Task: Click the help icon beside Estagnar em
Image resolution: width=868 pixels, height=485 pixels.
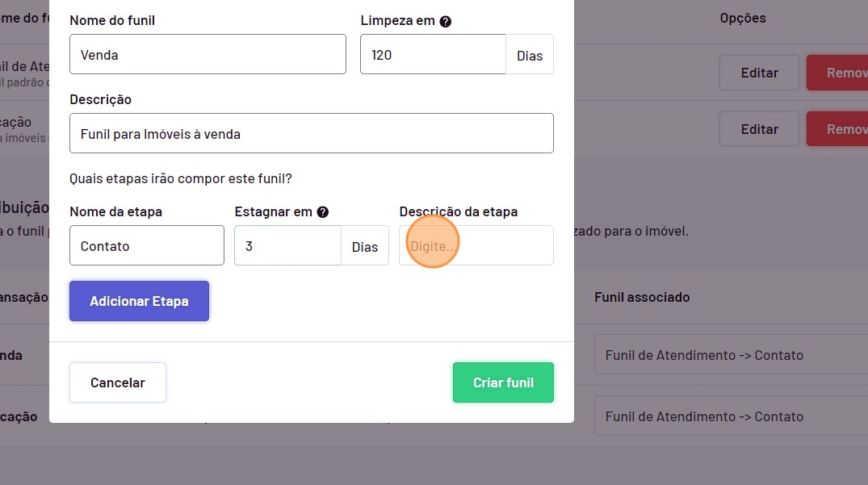Action: click(x=323, y=212)
